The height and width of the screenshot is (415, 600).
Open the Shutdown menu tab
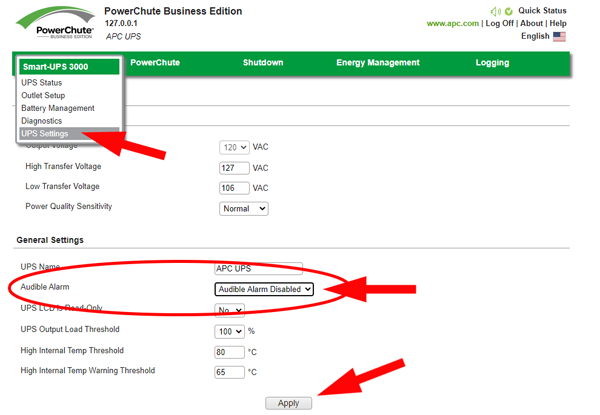[x=263, y=63]
